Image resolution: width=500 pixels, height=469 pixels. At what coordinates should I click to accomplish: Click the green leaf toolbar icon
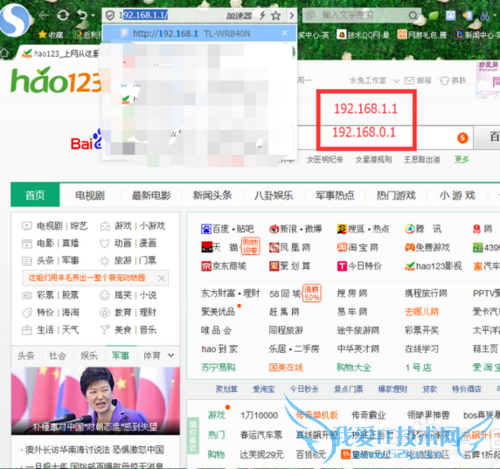(433, 15)
